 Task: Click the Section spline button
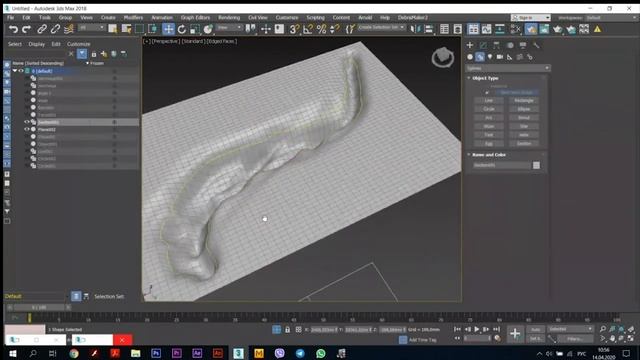[524, 143]
